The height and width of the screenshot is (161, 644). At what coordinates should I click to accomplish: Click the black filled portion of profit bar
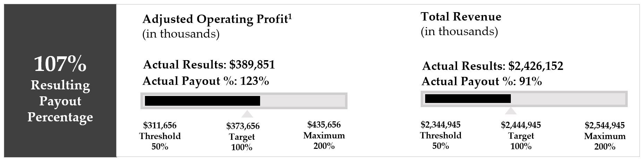[202, 101]
